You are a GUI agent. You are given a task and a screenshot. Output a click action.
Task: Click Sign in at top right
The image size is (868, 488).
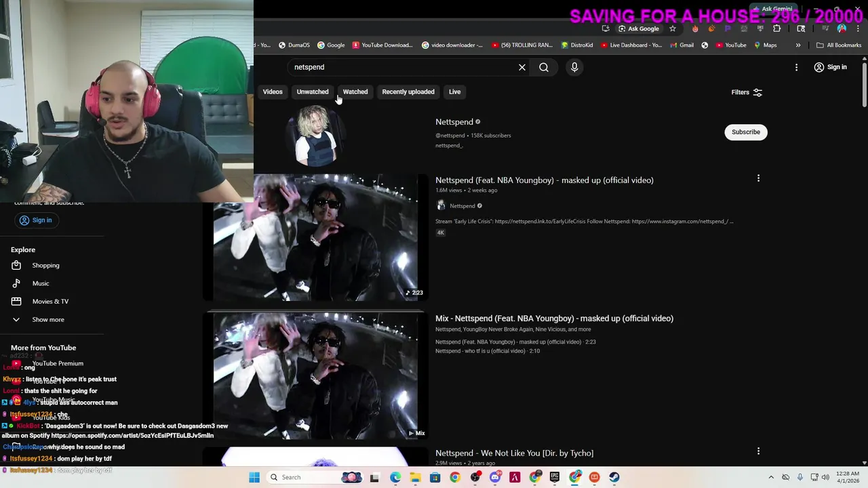831,67
